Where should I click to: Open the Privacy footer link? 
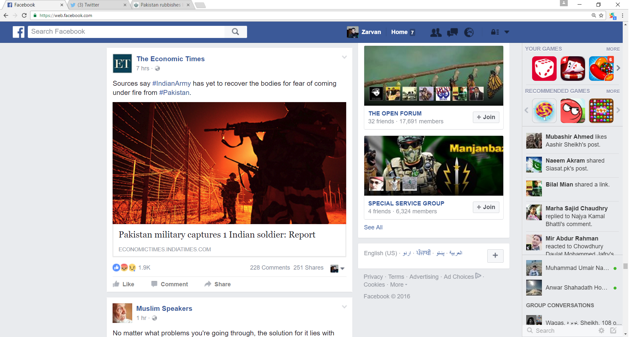[x=373, y=277]
